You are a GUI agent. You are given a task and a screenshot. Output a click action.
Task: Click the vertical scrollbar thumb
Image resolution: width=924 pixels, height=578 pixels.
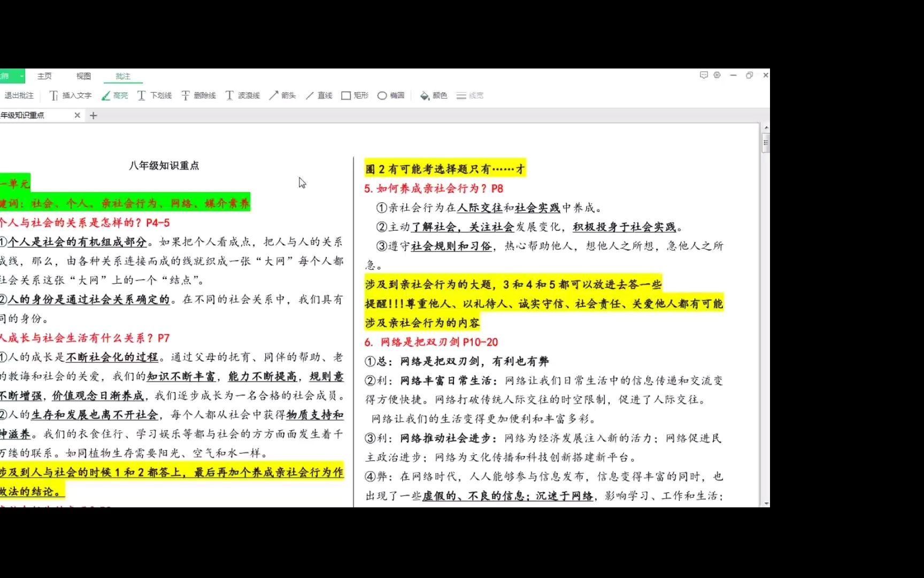(x=766, y=143)
